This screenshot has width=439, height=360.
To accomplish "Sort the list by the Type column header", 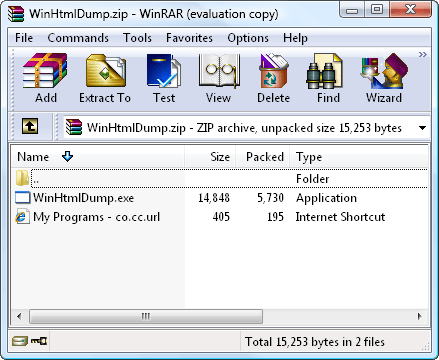I will [359, 157].
